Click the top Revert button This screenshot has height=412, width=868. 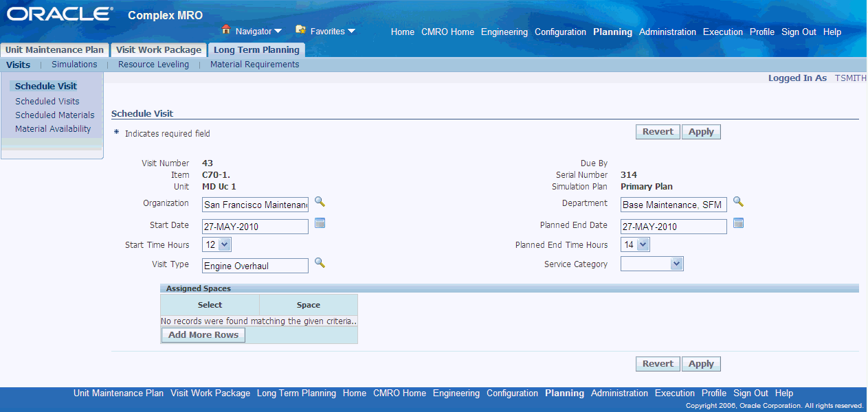(x=658, y=132)
